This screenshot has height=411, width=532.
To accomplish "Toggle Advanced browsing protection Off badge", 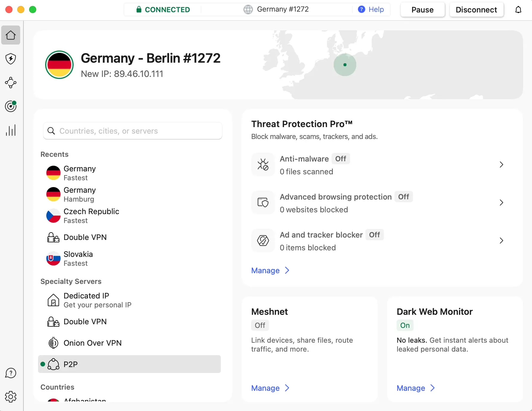I will coord(403,197).
